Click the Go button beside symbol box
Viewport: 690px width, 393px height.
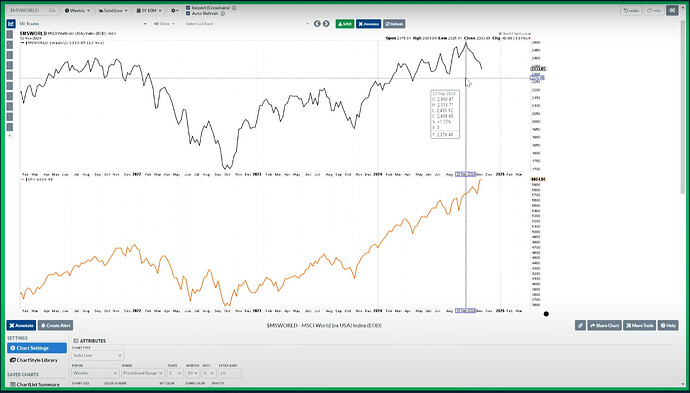(52, 10)
